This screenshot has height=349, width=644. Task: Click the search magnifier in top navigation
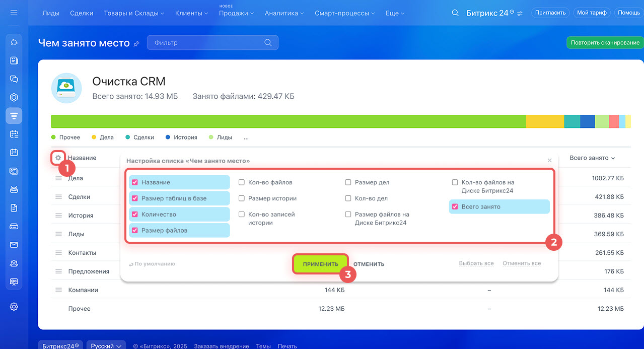pos(455,13)
